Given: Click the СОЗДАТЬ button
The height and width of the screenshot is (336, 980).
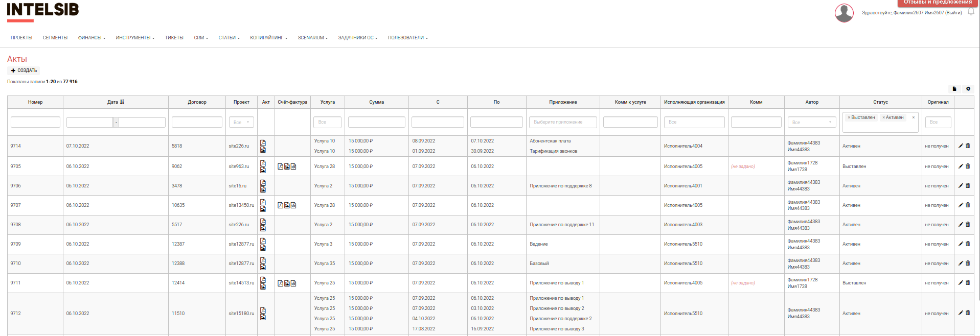Looking at the screenshot, I should [x=24, y=70].
